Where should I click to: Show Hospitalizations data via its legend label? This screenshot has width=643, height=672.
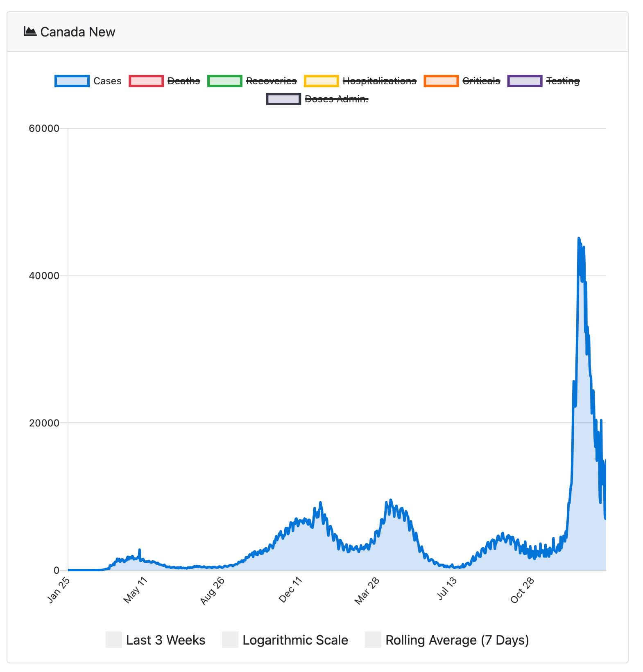(379, 81)
